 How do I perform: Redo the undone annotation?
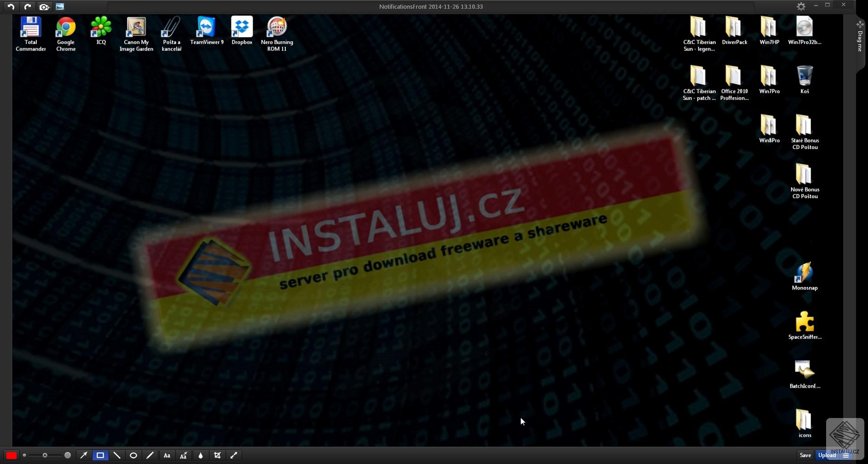pyautogui.click(x=28, y=6)
